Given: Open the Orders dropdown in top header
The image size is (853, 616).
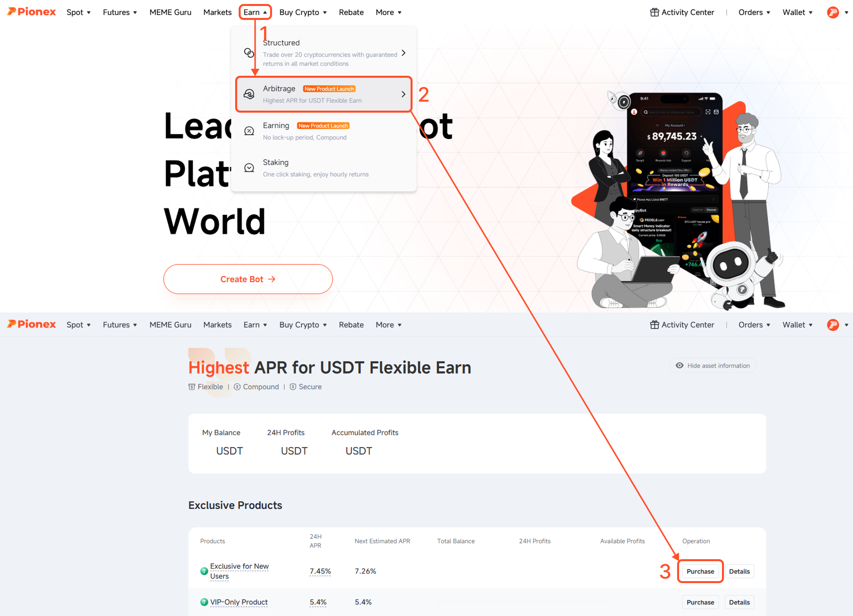Looking at the screenshot, I should tap(754, 12).
